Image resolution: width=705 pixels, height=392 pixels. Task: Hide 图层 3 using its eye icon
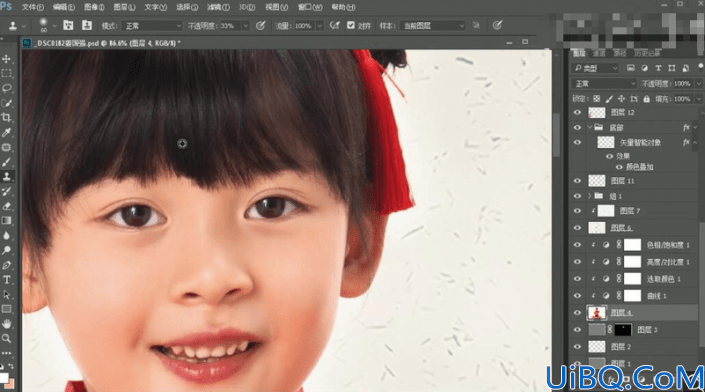point(577,330)
